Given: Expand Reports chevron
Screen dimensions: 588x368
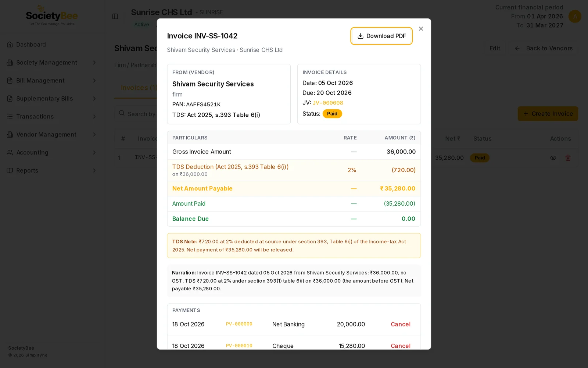Looking at the screenshot, I should [x=94, y=170].
